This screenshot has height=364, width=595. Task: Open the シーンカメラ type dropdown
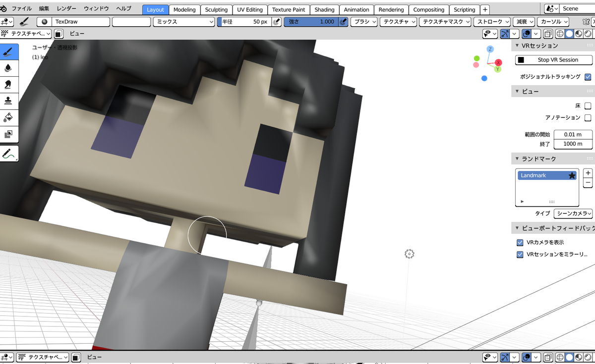coord(573,213)
